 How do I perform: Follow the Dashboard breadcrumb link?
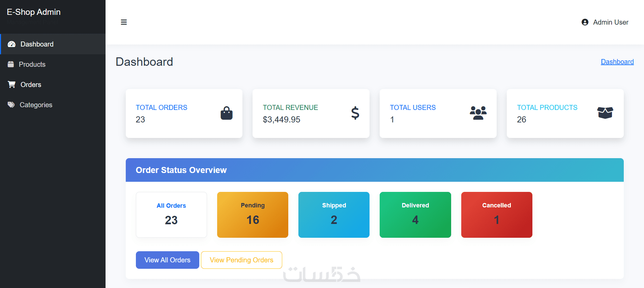[x=617, y=62]
